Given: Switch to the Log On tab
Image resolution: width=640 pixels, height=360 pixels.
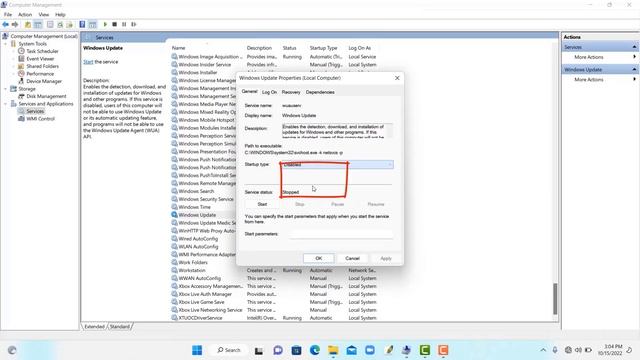Looking at the screenshot, I should (269, 92).
